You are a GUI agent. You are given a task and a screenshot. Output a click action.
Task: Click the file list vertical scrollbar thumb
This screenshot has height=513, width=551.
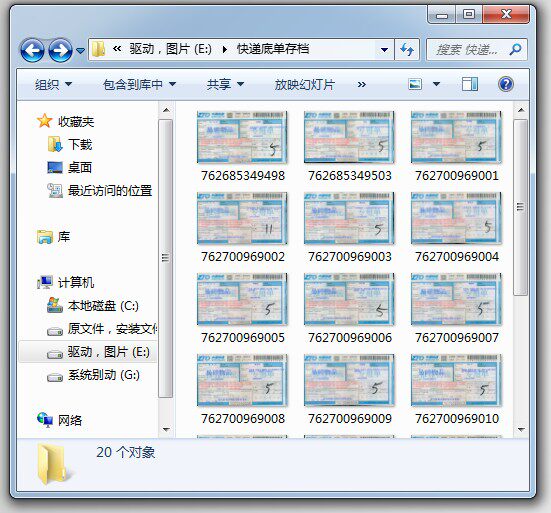[520, 207]
